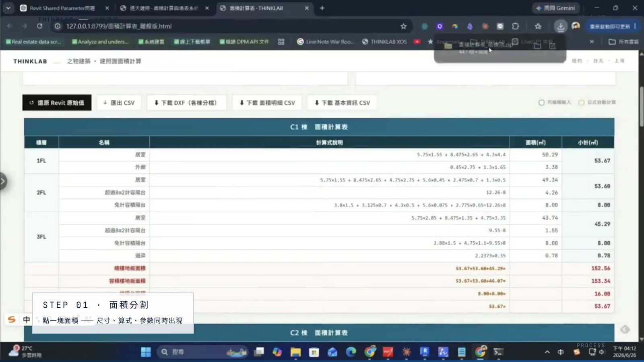Open Real estate data scr... bookmark
This screenshot has height=362, width=644.
[x=33, y=42]
